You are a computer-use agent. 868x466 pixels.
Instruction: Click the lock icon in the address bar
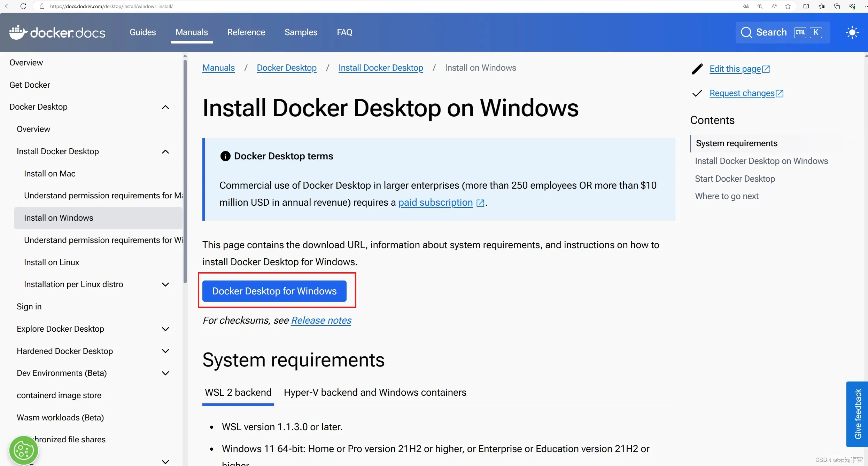(x=42, y=6)
